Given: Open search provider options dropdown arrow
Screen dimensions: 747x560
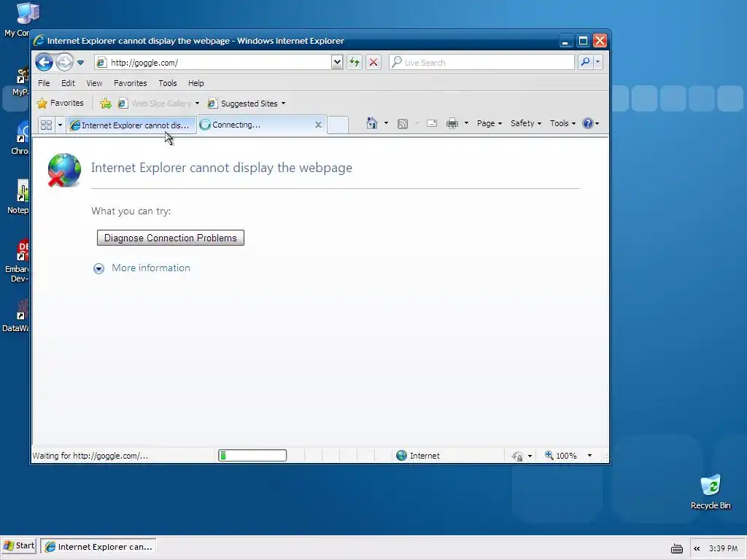Looking at the screenshot, I should tap(597, 62).
